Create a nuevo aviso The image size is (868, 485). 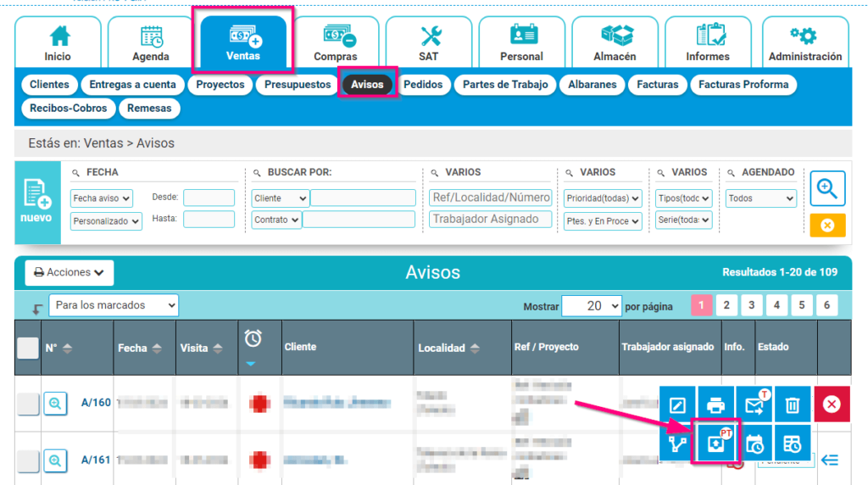click(x=37, y=203)
